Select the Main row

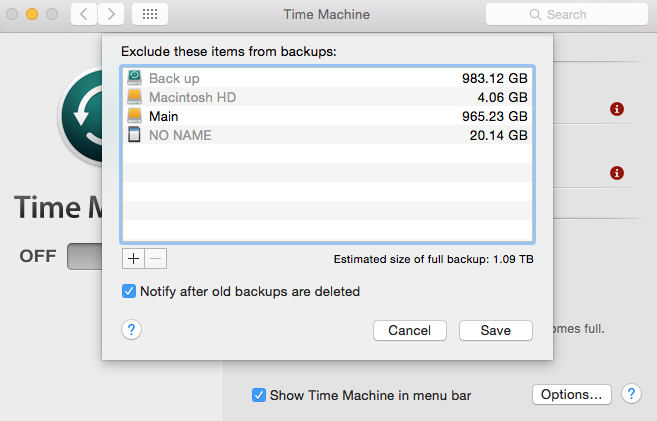coord(327,116)
